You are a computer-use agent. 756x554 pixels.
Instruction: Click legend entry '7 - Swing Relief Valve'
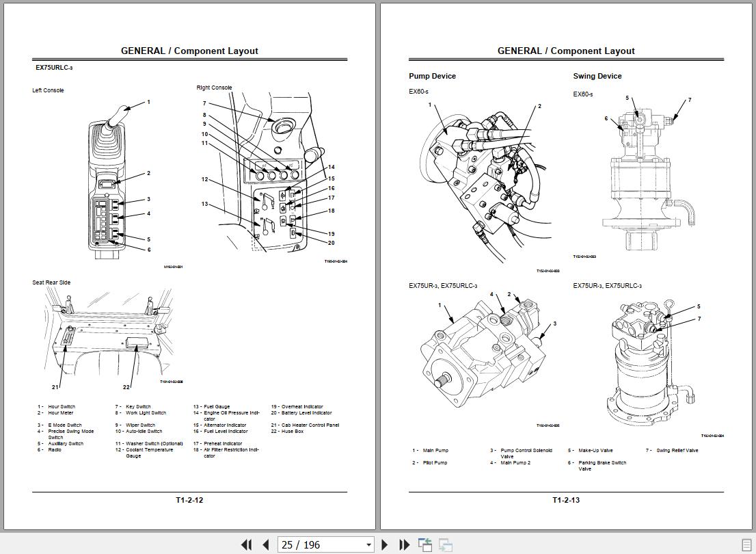tap(672, 450)
